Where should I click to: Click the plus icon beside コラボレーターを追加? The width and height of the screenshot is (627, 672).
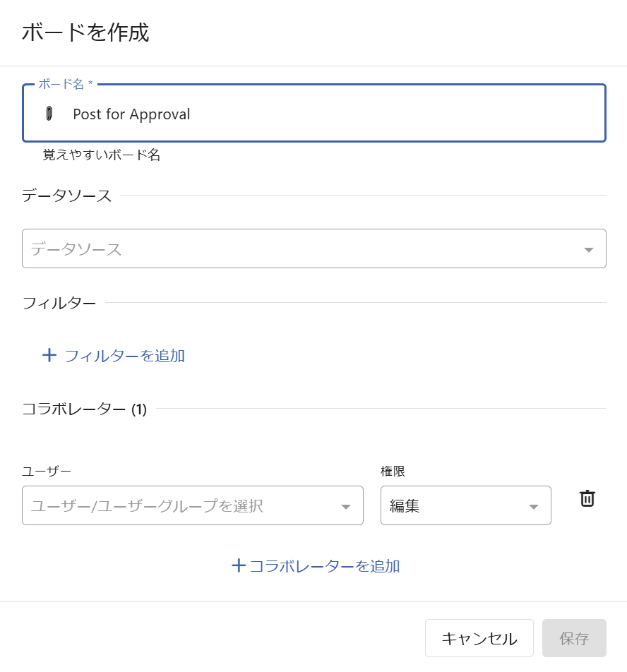click(239, 565)
